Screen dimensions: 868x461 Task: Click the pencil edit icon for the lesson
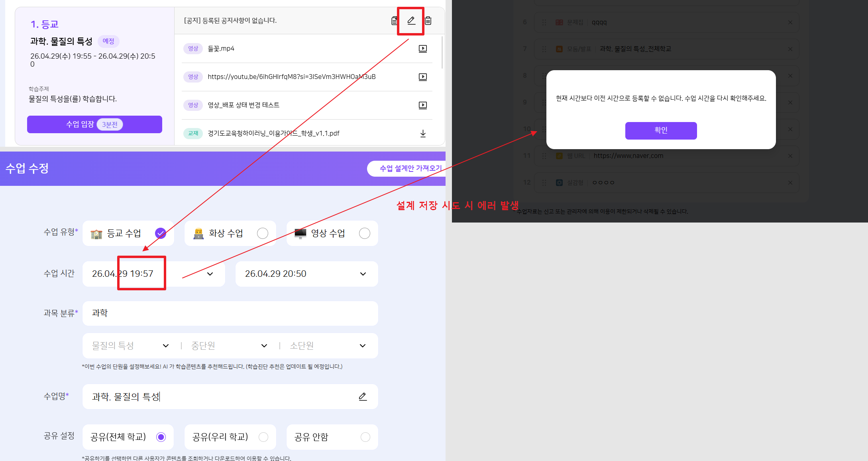point(411,20)
